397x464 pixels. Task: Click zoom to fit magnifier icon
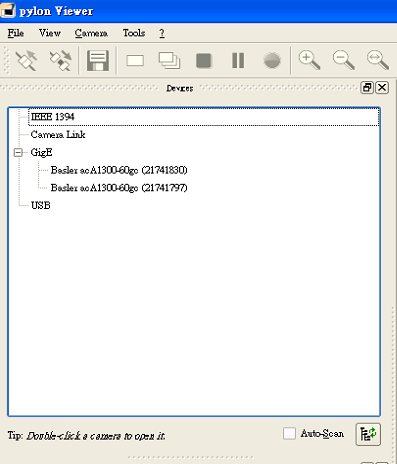click(378, 60)
